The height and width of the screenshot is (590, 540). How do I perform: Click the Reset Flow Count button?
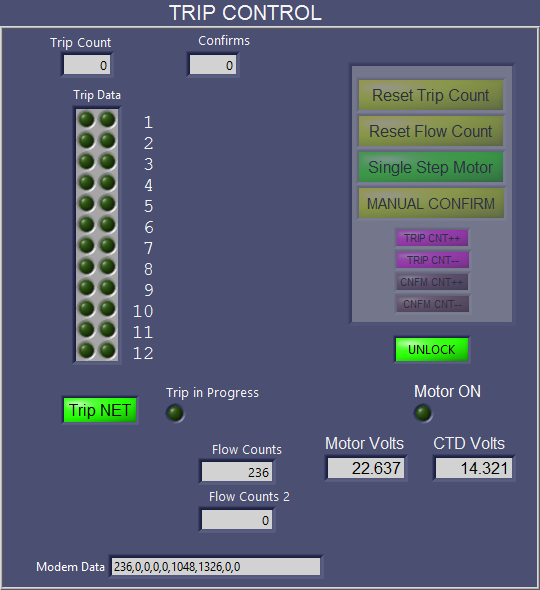(430, 131)
